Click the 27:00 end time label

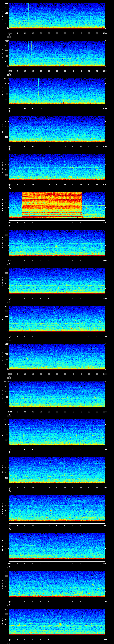click(x=105, y=488)
